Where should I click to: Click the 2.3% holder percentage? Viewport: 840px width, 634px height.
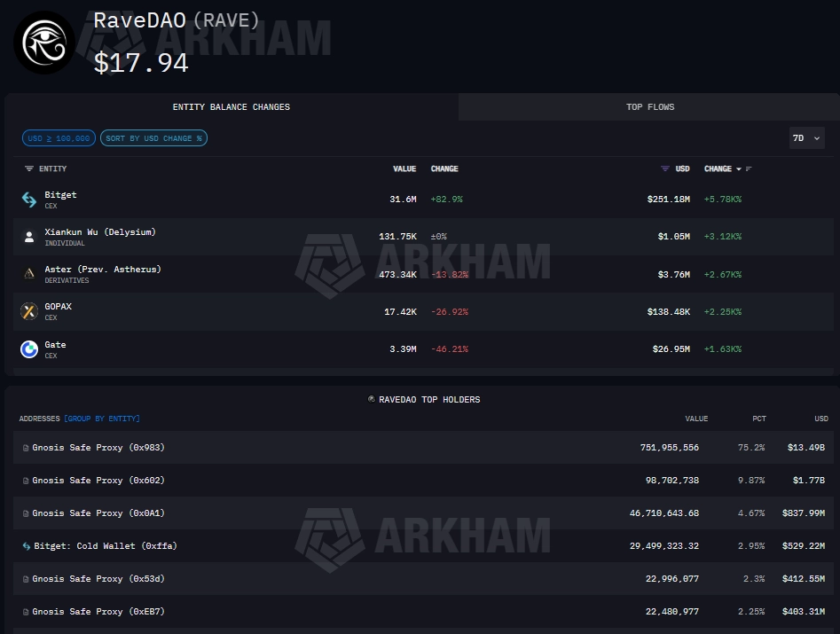pyautogui.click(x=754, y=579)
